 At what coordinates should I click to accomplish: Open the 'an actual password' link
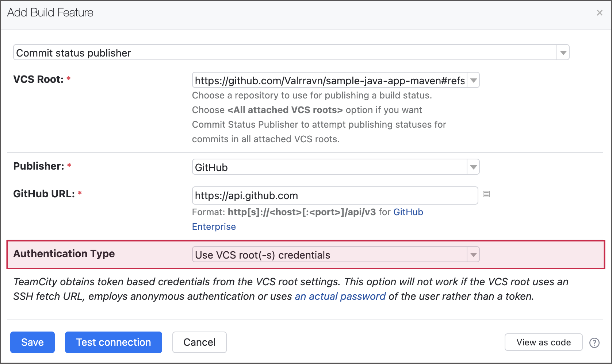pyautogui.click(x=340, y=296)
